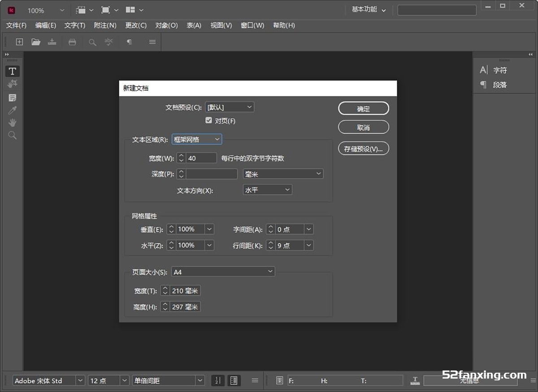Open the 文本区域 框架网格 dropdown
The image size is (538, 392).
tap(197, 139)
